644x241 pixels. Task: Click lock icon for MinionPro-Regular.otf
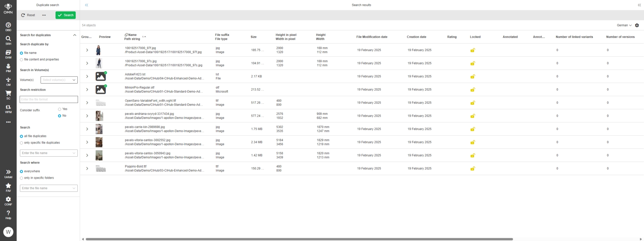coord(473,90)
